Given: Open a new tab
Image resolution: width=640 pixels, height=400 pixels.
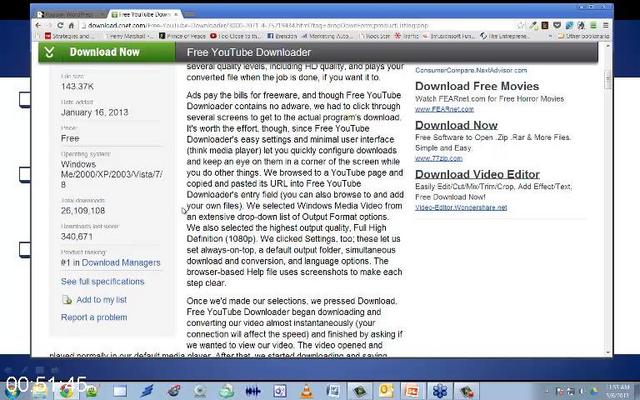Looking at the screenshot, I should (x=189, y=14).
